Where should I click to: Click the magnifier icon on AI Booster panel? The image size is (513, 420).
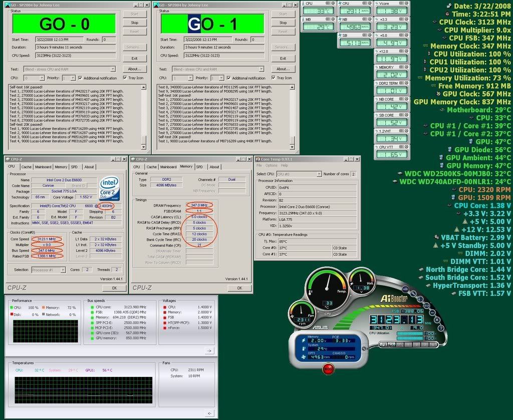tap(364, 348)
